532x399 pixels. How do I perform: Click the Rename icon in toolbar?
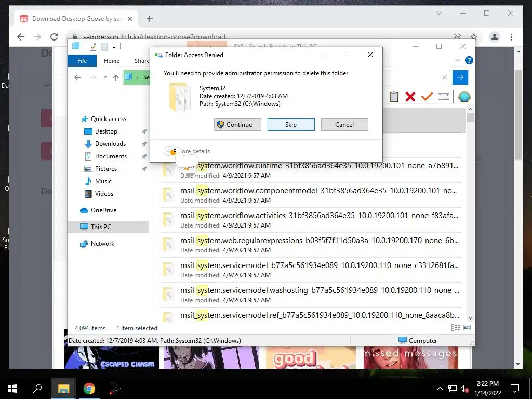point(444,97)
